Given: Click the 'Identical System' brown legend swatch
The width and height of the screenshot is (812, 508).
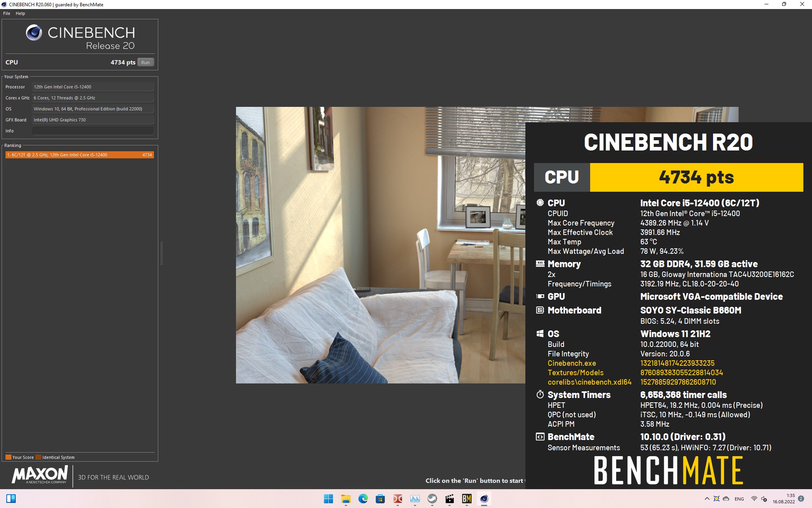Looking at the screenshot, I should pyautogui.click(x=38, y=457).
